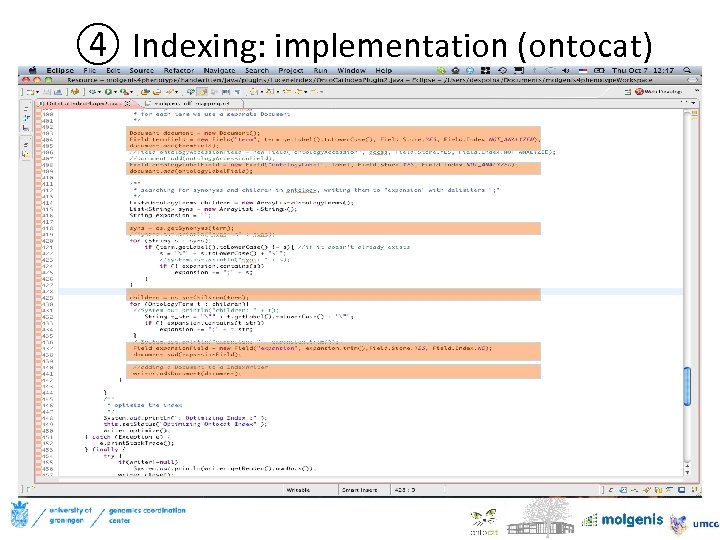Open the Help menu
Image resolution: width=720 pixels, height=540 pixels.
383,70
